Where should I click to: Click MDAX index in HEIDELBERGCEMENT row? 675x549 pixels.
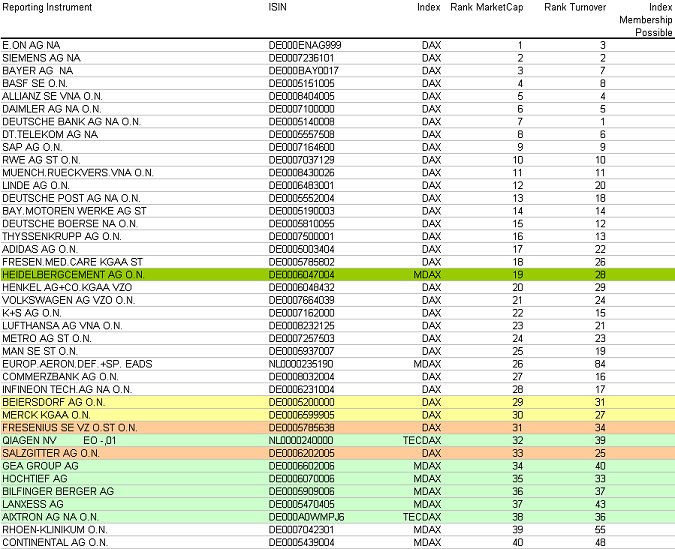point(427,275)
